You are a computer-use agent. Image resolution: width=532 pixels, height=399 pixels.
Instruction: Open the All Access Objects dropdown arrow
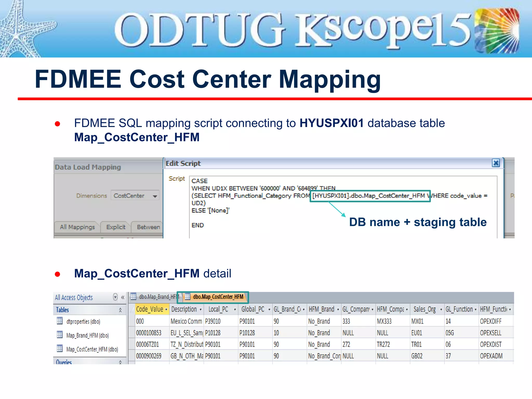(115, 297)
